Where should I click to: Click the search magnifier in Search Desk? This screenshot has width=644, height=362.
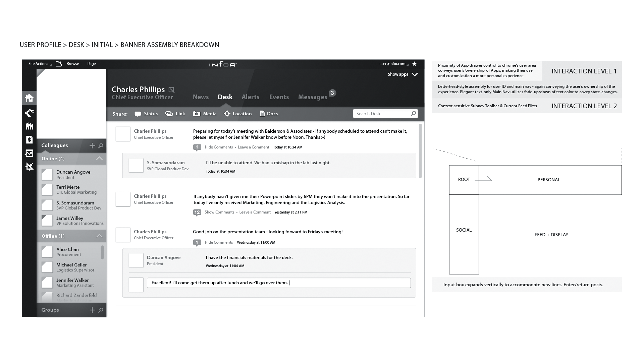414,114
